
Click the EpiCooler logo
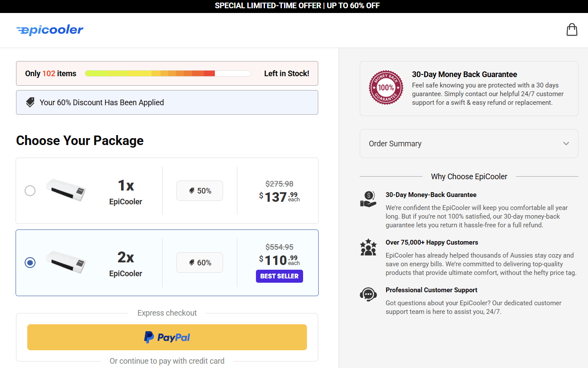click(x=50, y=30)
